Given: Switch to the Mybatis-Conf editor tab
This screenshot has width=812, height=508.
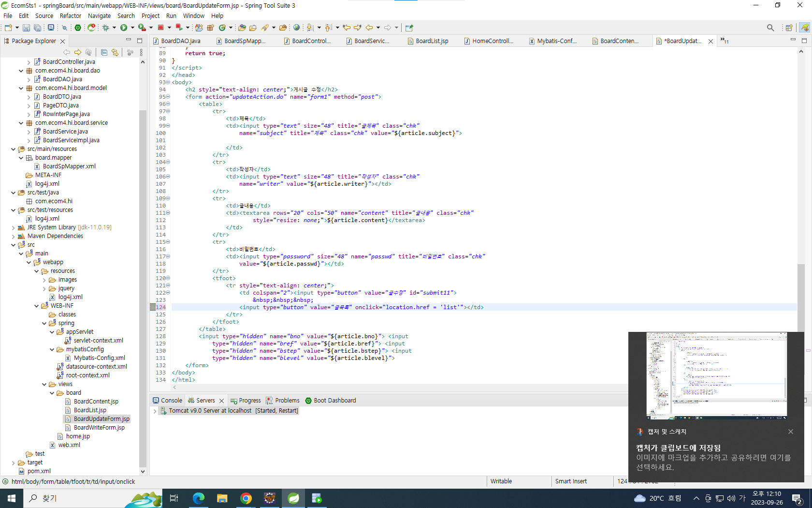Looking at the screenshot, I should [552, 41].
